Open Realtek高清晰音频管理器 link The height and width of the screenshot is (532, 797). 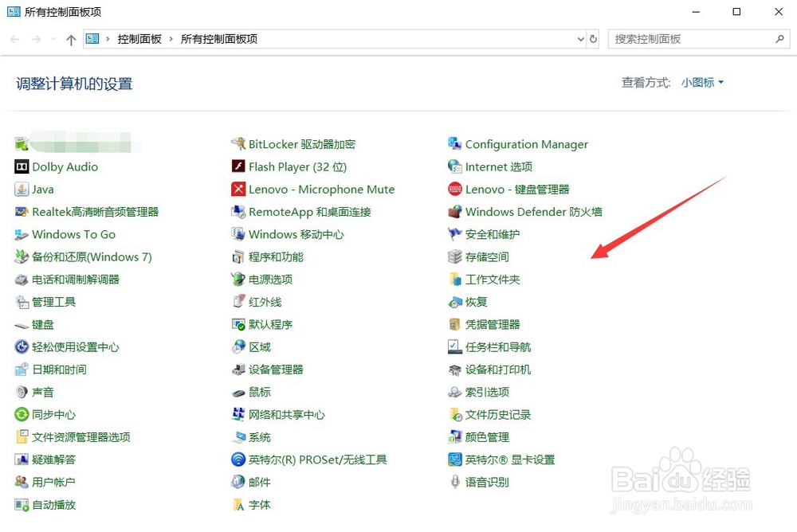pos(95,211)
